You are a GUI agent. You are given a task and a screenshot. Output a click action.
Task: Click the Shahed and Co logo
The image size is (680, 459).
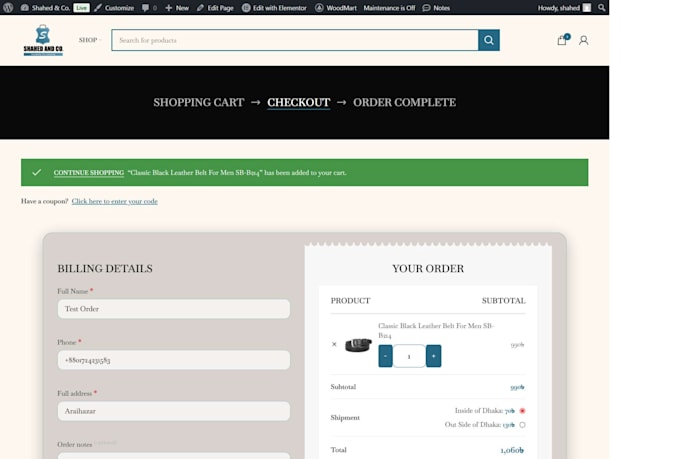(43, 40)
